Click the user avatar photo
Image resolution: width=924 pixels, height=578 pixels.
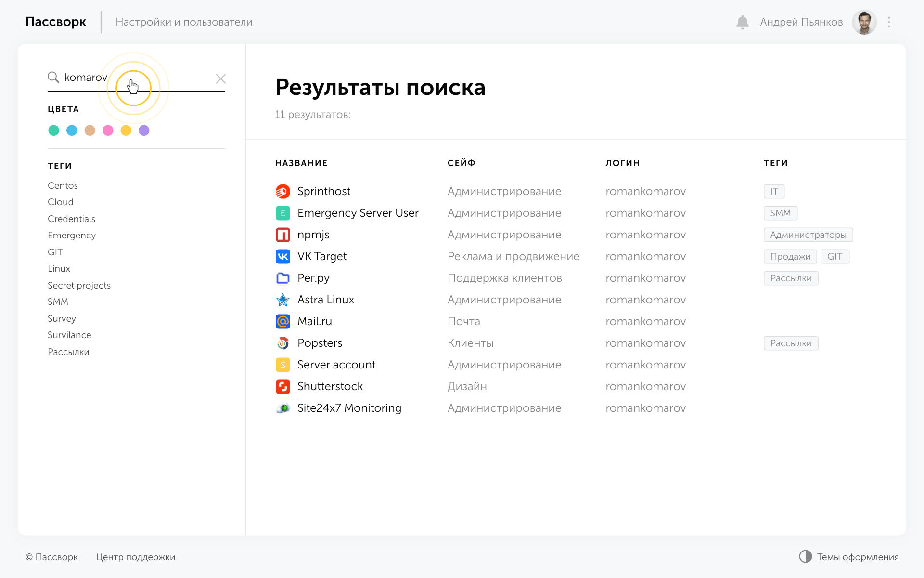tap(864, 22)
